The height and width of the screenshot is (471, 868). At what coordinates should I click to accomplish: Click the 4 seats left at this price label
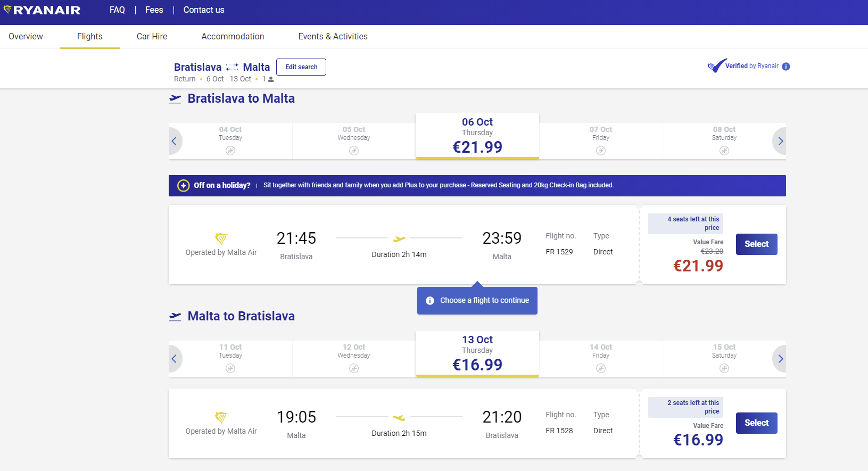pos(685,224)
